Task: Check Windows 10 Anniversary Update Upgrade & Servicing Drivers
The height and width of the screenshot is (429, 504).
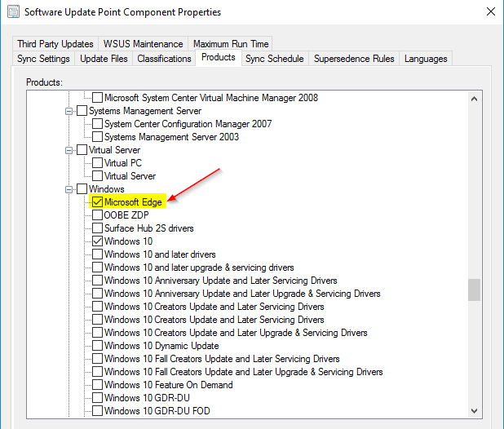Action: (x=97, y=294)
